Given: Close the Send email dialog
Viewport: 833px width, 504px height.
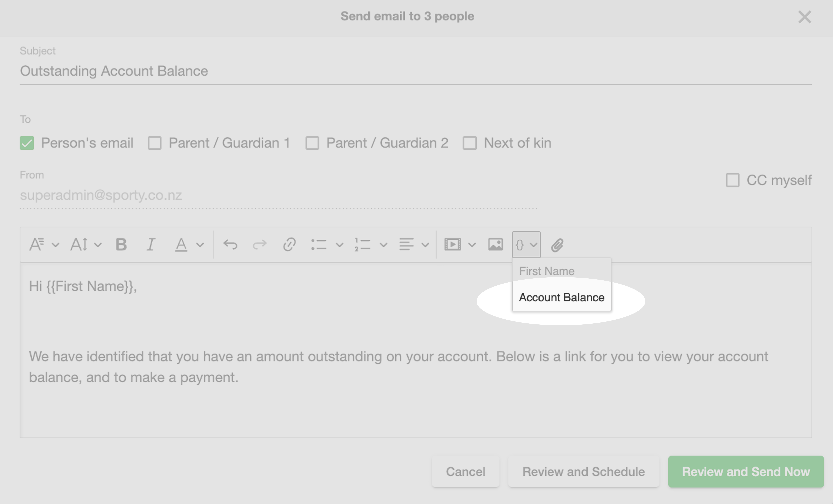Looking at the screenshot, I should [805, 17].
